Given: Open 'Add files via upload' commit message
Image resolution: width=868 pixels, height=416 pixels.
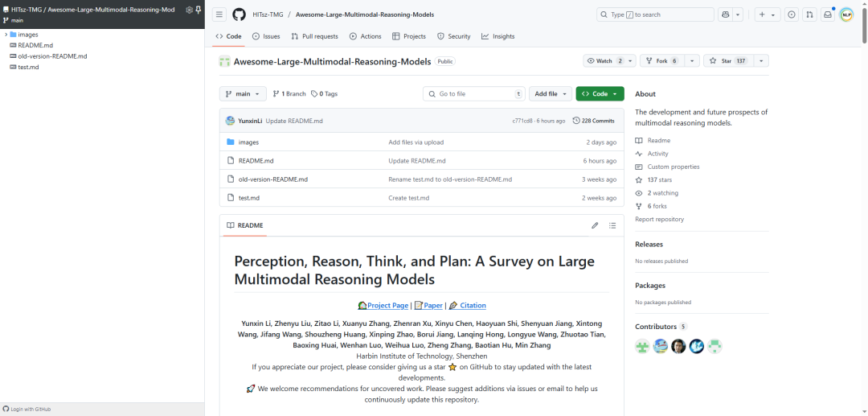Looking at the screenshot, I should pos(416,142).
